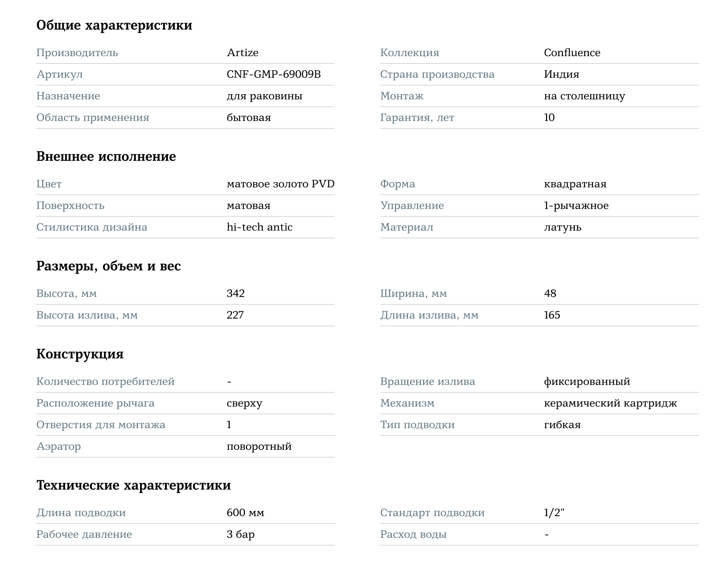Select the 'Размеры, объем и вес' heading
The image size is (728, 581).
108,266
